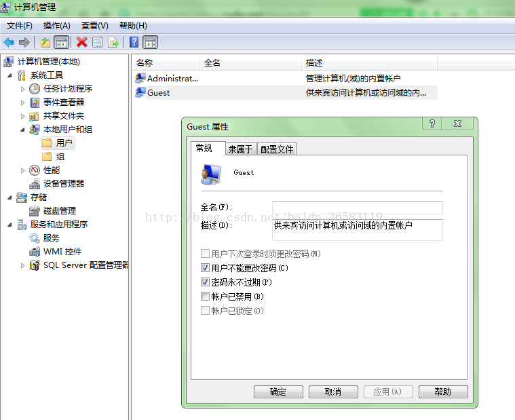Sort by the 全名 column header
Screen dimensions: 515x420
[250, 62]
